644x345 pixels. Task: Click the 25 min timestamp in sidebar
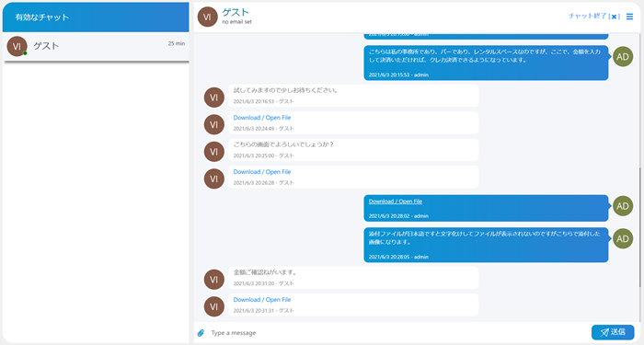pyautogui.click(x=177, y=43)
